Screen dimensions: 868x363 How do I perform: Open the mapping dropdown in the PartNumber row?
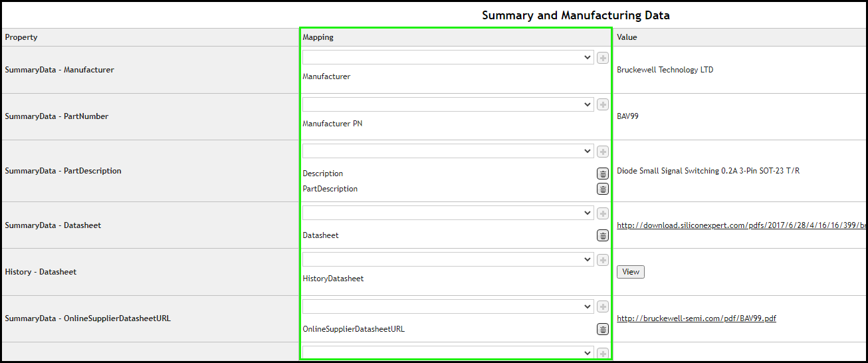[x=448, y=104]
